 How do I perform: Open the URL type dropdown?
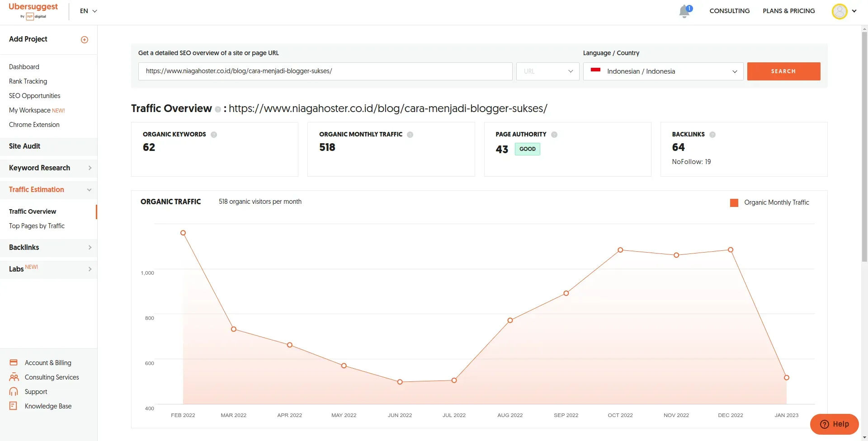point(547,71)
